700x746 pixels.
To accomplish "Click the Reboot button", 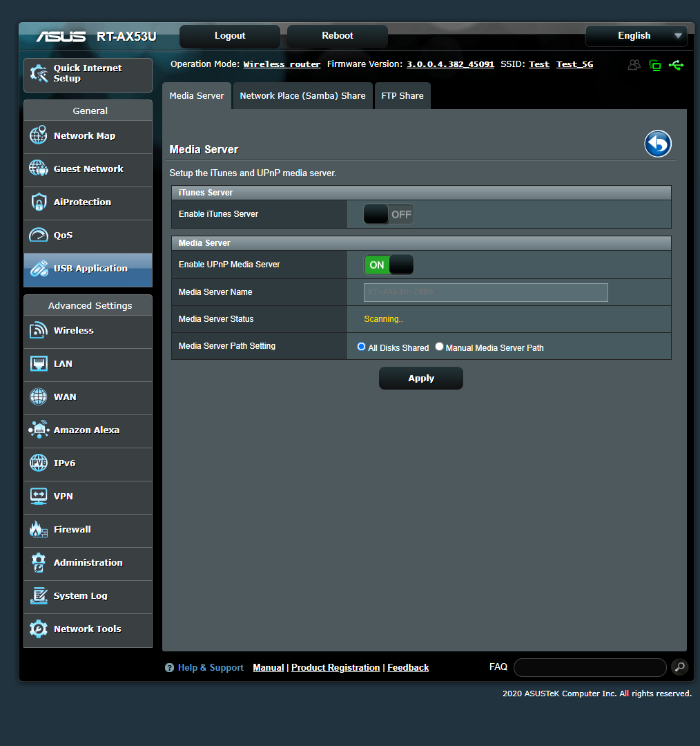I will coord(337,36).
